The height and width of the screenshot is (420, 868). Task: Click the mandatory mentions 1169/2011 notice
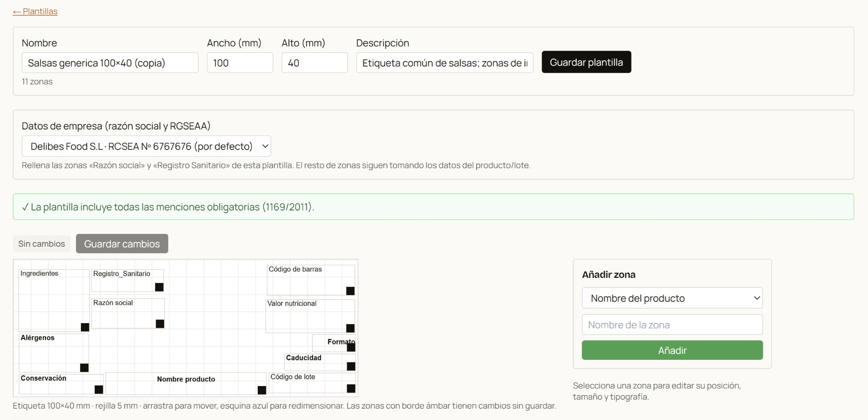coord(433,207)
